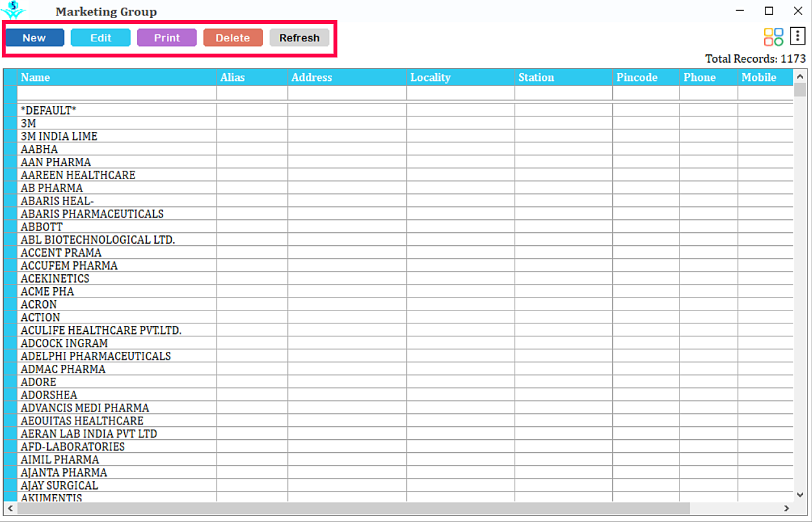Click the colorful grid apps icon

click(773, 37)
